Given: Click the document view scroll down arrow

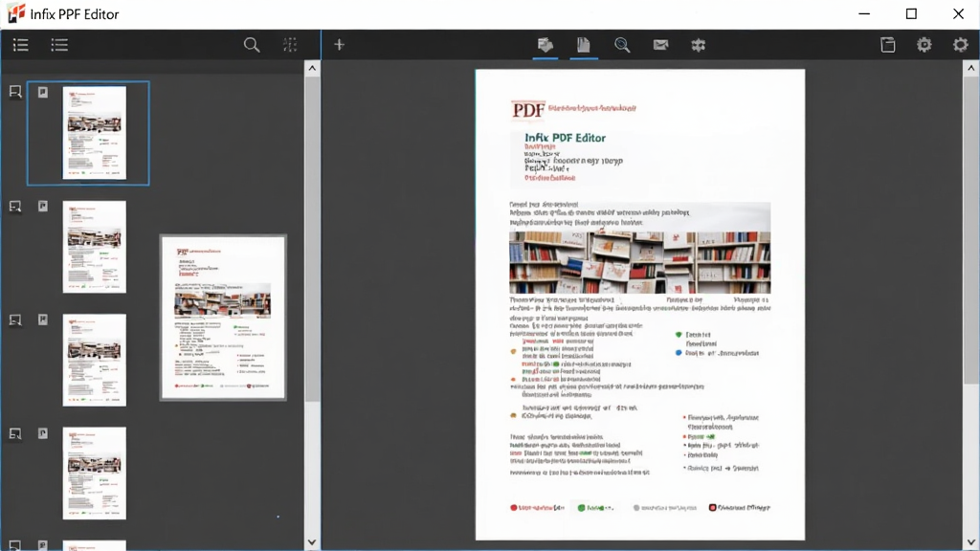Looking at the screenshot, I should (970, 542).
